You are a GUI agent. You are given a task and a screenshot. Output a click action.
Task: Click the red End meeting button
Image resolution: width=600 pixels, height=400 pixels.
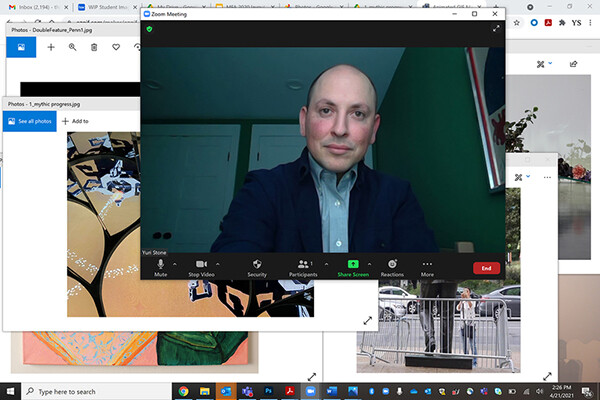click(486, 268)
